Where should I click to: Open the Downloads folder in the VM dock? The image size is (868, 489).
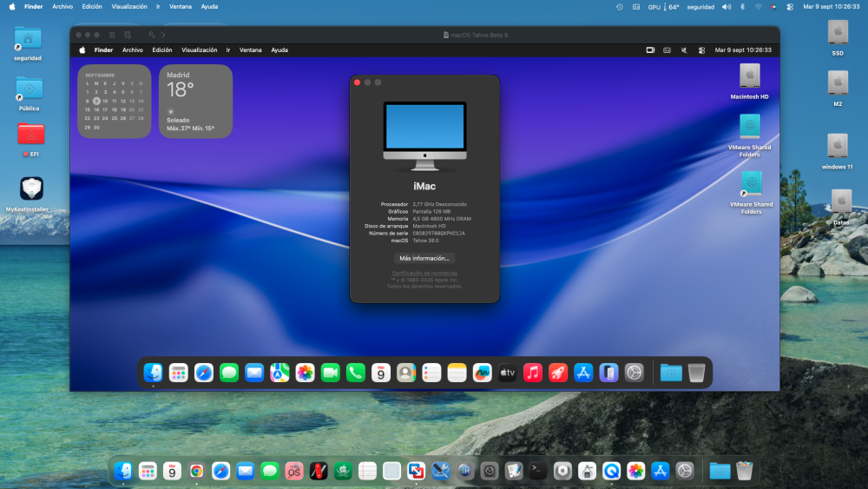coord(671,373)
